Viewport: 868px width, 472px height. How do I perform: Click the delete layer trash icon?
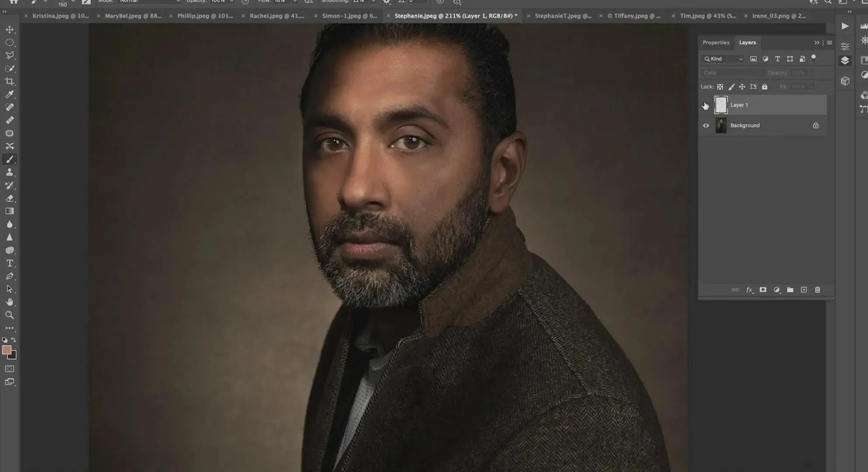point(817,290)
